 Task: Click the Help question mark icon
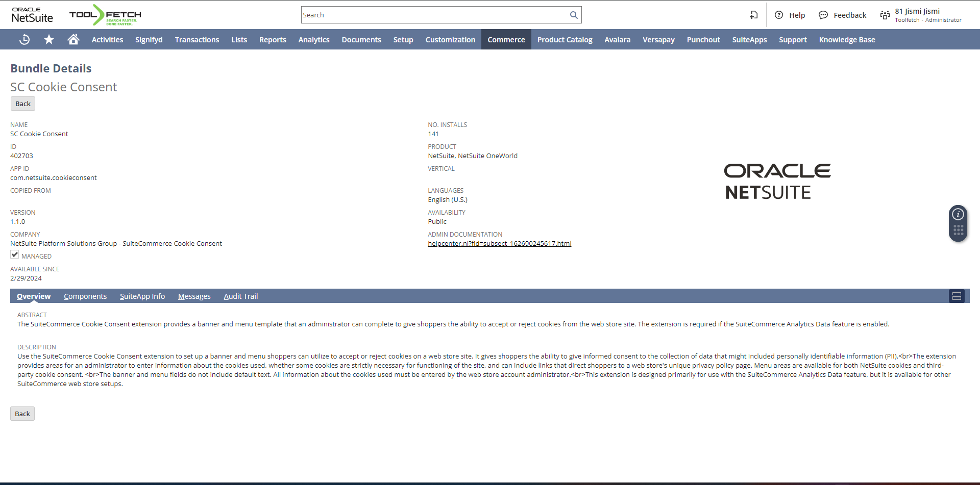coord(779,15)
